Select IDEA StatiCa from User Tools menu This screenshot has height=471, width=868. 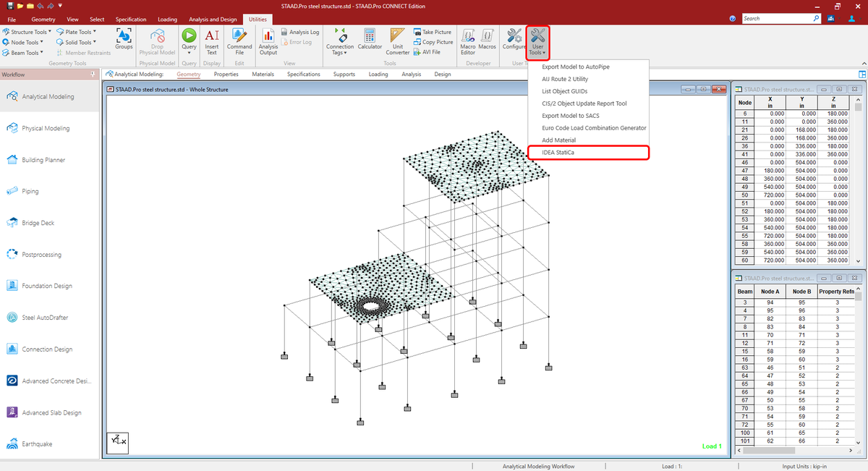point(557,153)
